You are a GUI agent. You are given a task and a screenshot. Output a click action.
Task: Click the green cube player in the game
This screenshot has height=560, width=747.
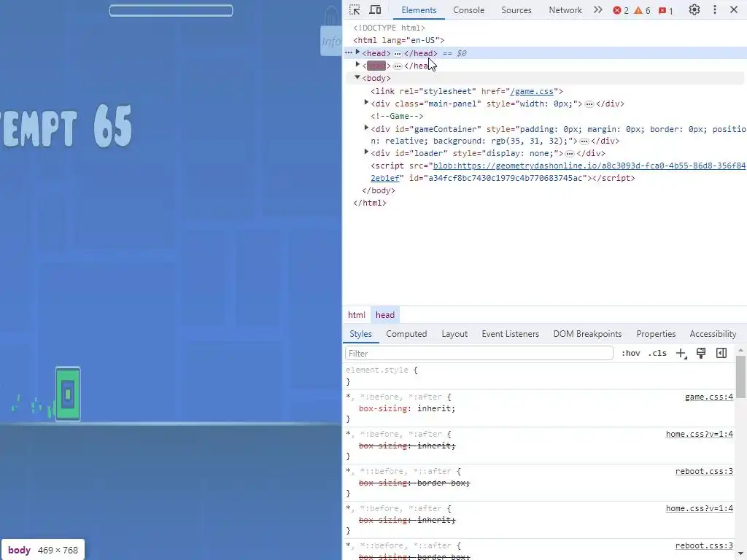68,394
